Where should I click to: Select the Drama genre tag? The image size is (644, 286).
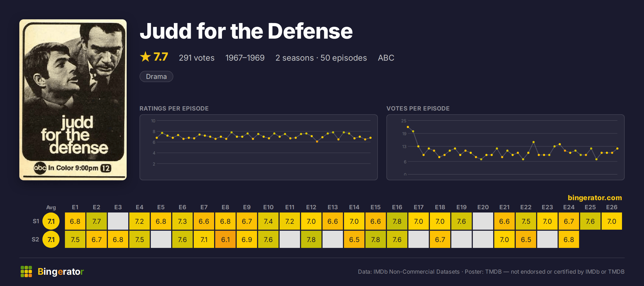pos(156,76)
